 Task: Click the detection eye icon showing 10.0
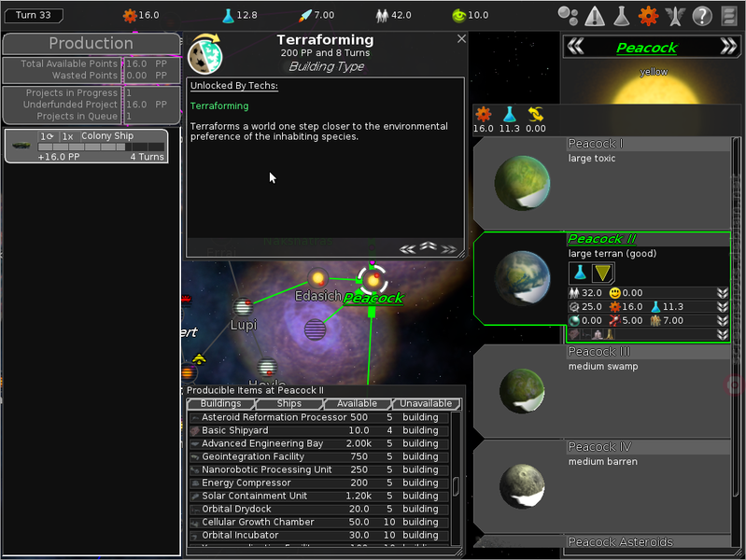point(458,16)
